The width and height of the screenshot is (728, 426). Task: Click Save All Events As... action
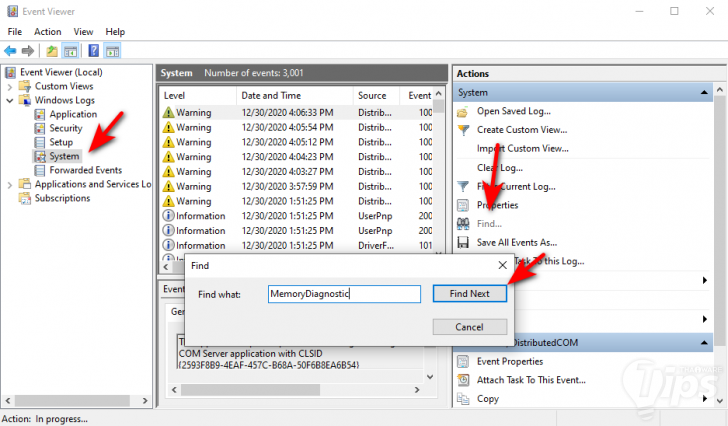tap(517, 242)
